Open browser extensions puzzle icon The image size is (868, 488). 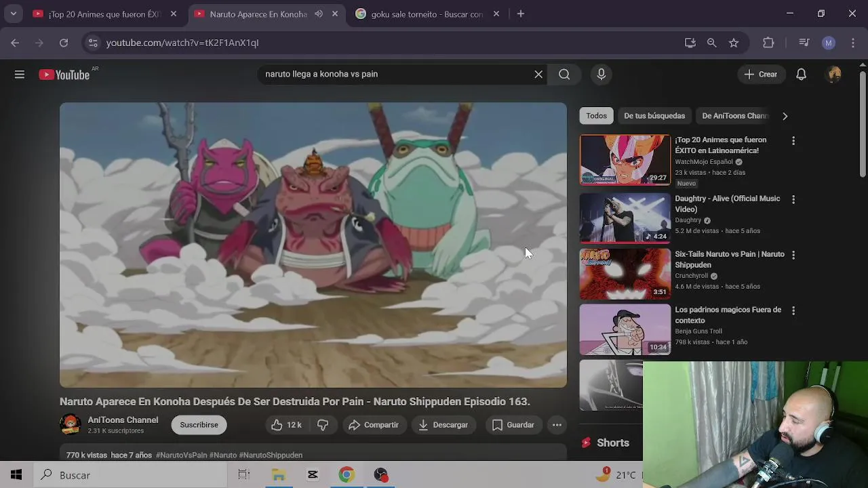coord(768,43)
